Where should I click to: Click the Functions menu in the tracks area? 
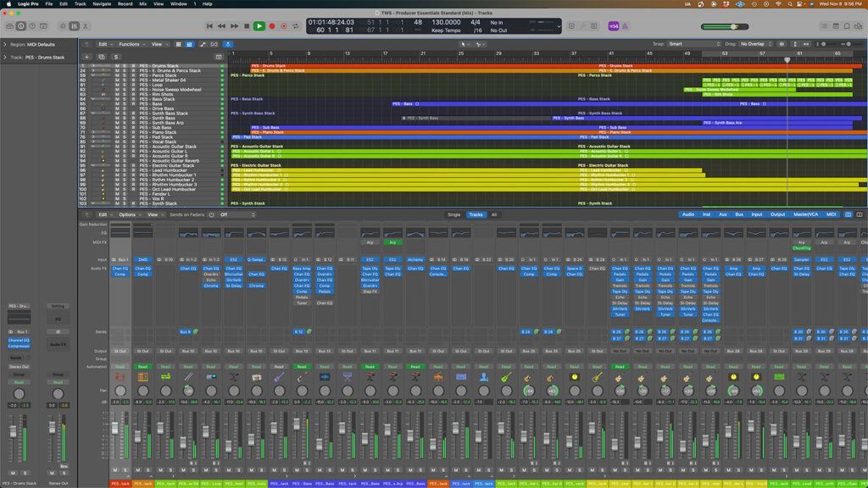tap(125, 44)
